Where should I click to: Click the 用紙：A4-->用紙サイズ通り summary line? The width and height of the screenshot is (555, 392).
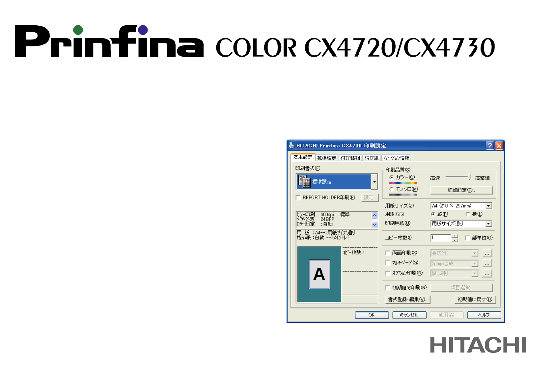326,233
